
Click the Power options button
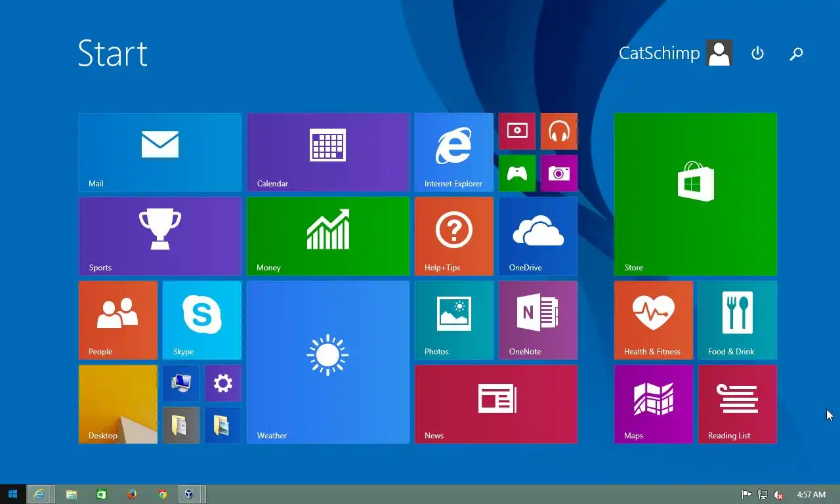click(757, 53)
